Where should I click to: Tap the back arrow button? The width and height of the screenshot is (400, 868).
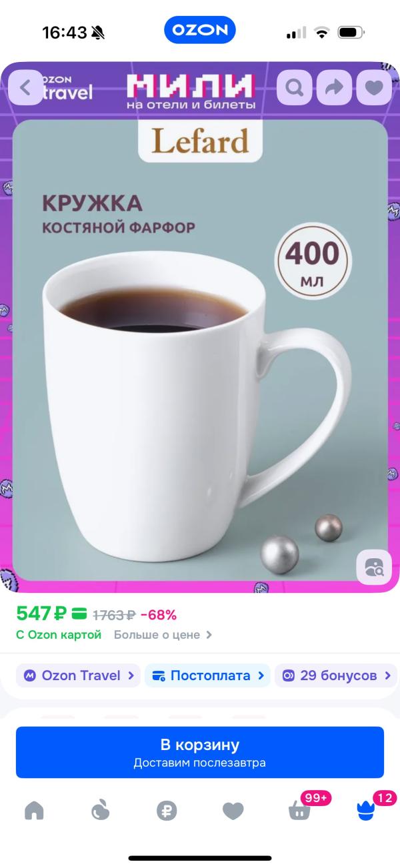tap(26, 87)
